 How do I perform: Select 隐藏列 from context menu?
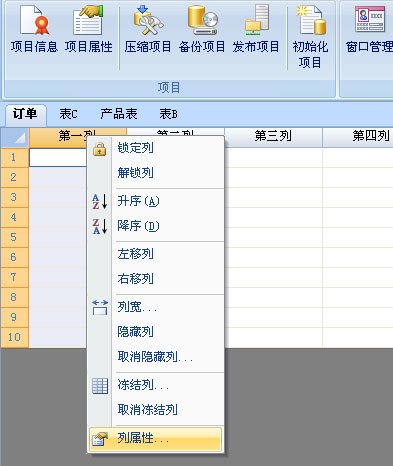click(x=156, y=332)
